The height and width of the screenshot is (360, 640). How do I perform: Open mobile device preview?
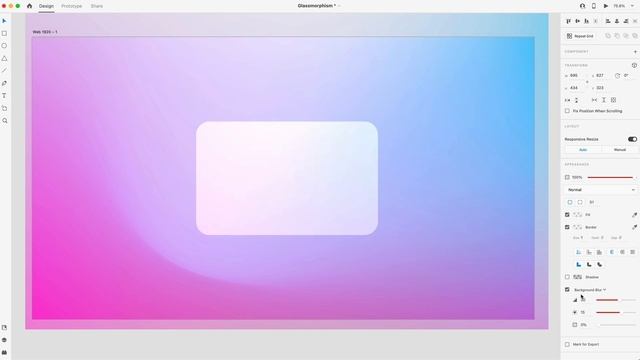[594, 6]
